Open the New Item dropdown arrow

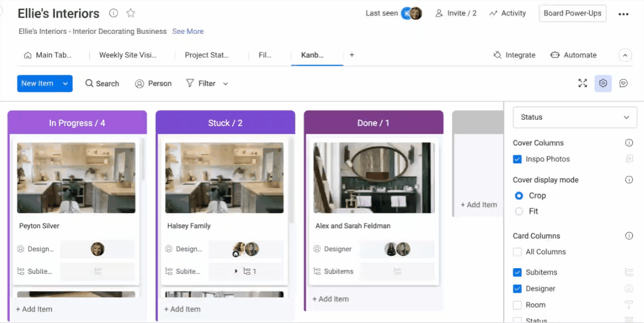coord(66,83)
